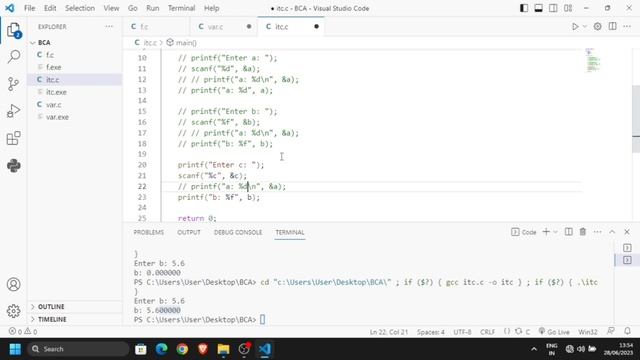Open the Terminal menu
Viewport: 640px width, 360px height.
(181, 8)
